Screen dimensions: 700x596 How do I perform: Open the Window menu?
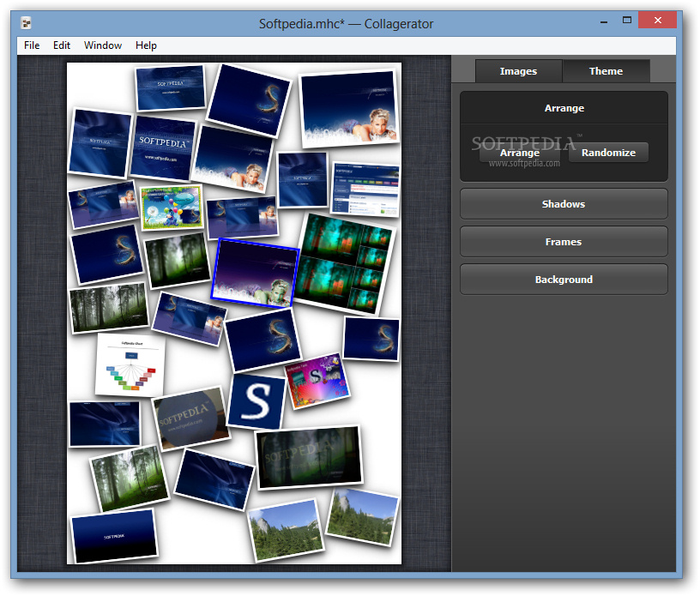pyautogui.click(x=103, y=45)
